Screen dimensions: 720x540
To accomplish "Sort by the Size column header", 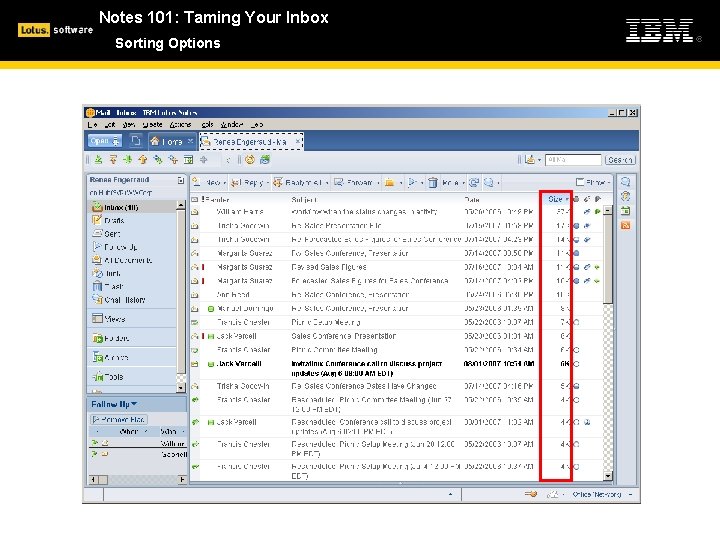I will tap(556, 199).
